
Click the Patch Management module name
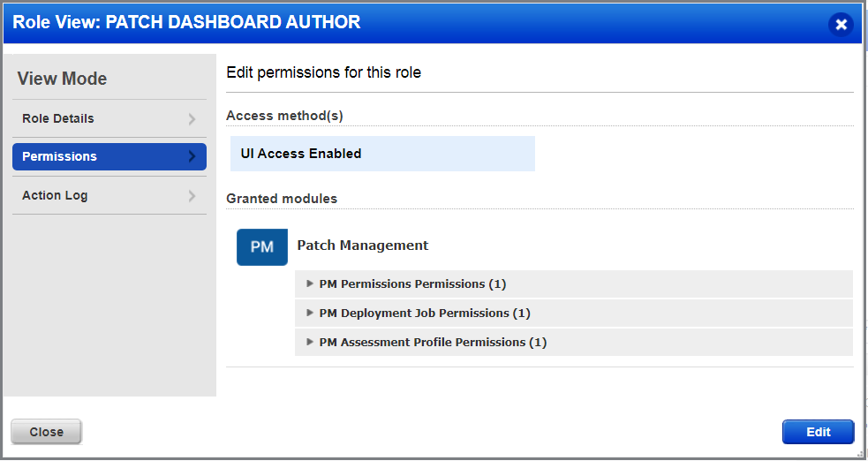pyautogui.click(x=363, y=246)
